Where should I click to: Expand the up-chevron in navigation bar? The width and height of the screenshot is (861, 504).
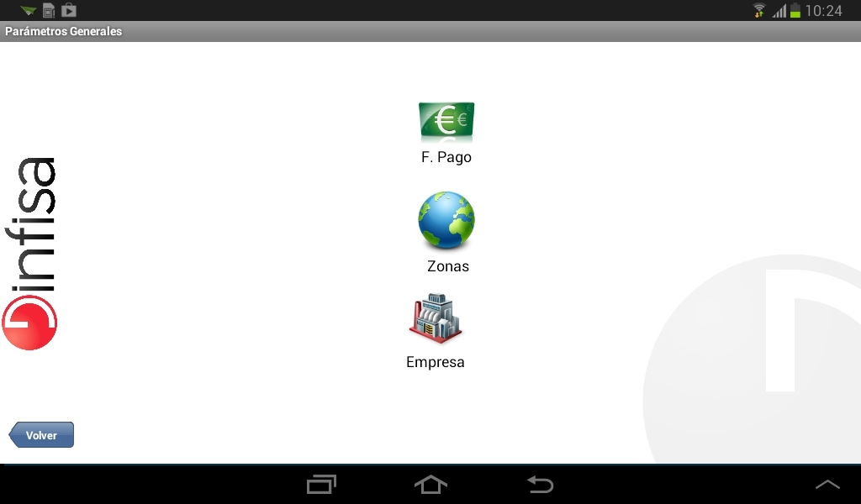pyautogui.click(x=827, y=484)
